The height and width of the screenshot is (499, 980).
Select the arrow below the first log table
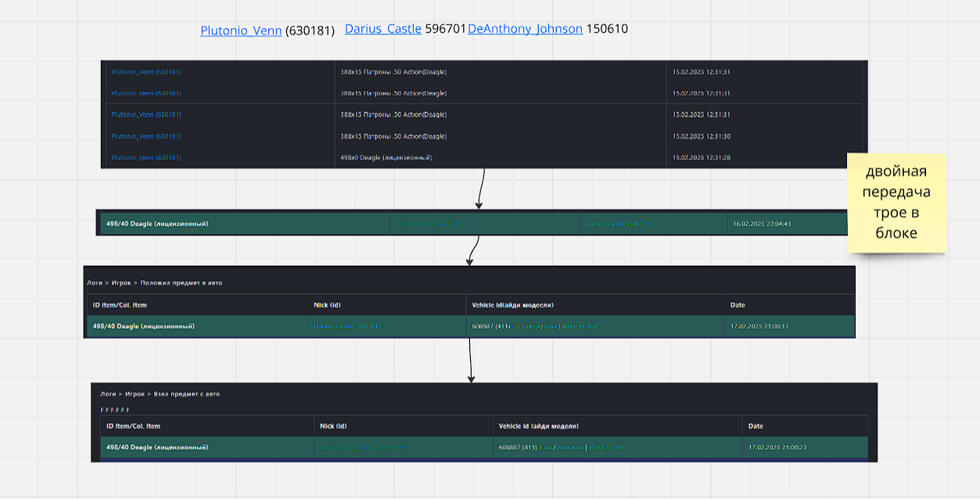click(481, 188)
